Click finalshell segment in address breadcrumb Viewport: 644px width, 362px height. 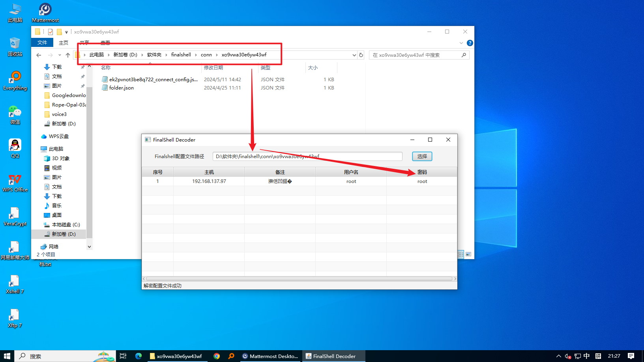pos(181,55)
